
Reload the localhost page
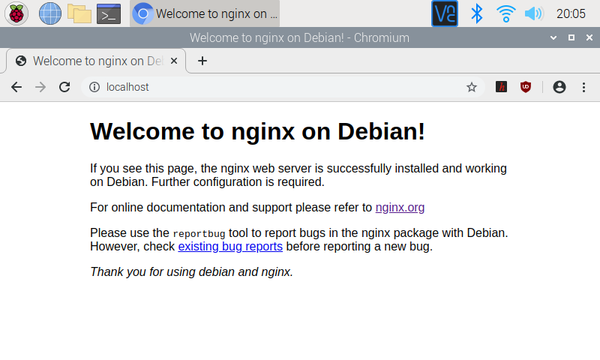[64, 87]
